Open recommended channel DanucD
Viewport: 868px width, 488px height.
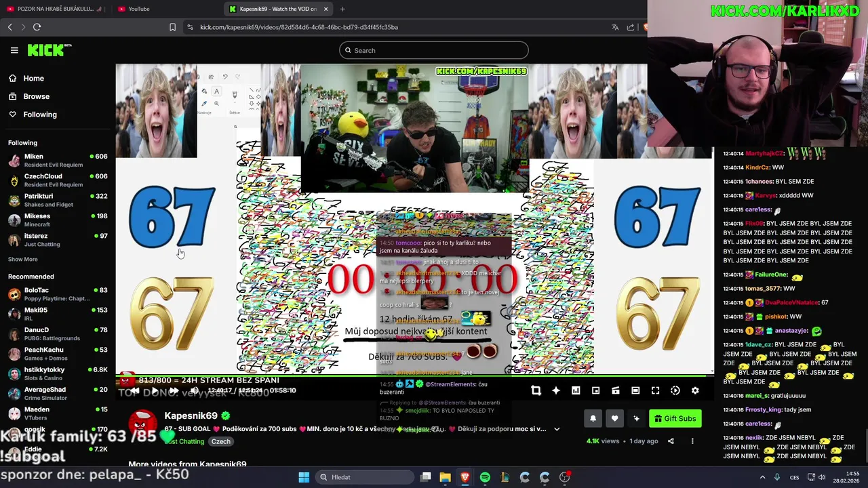(58, 333)
